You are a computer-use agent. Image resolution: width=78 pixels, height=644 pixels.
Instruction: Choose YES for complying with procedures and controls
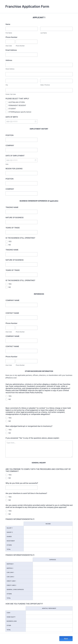[x=6, y=475]
